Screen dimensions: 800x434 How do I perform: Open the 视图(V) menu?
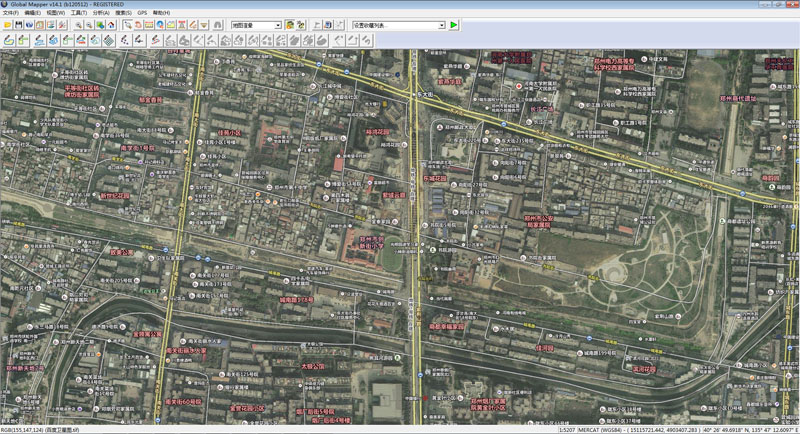click(55, 13)
